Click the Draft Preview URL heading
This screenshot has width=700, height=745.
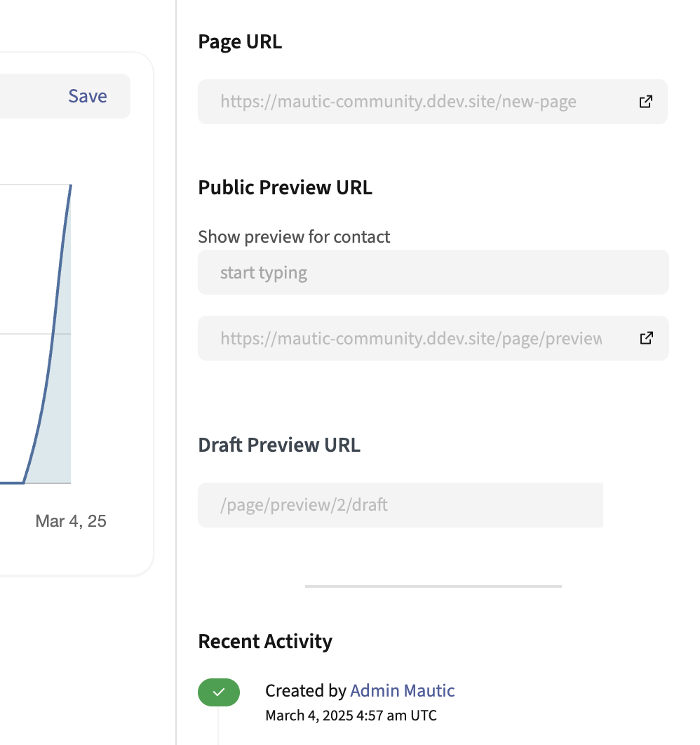tap(279, 445)
